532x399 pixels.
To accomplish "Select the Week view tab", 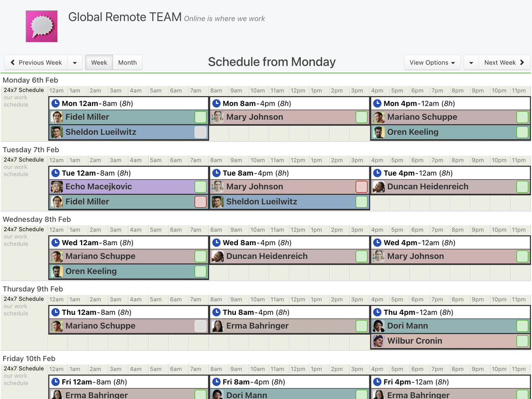I will [x=99, y=62].
